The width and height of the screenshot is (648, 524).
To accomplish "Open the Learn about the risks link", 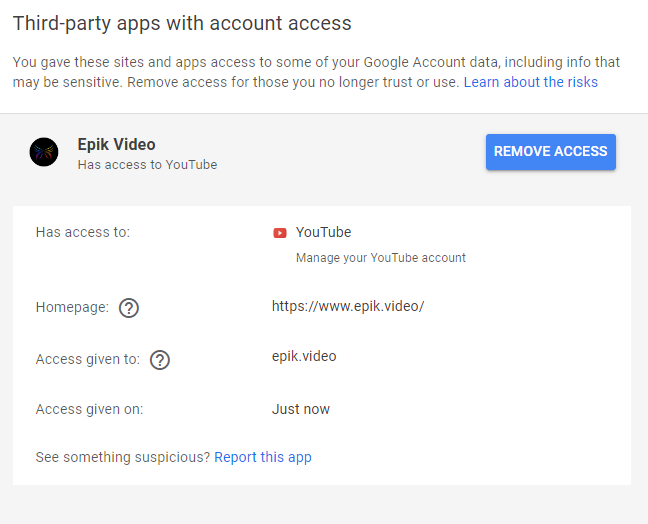I will coord(531,82).
